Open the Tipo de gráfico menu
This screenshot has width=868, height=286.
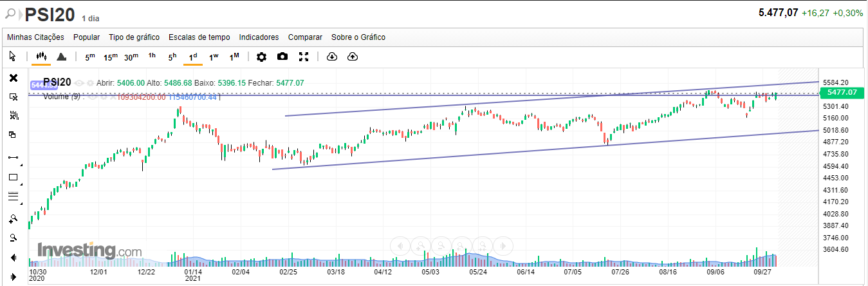coord(134,37)
